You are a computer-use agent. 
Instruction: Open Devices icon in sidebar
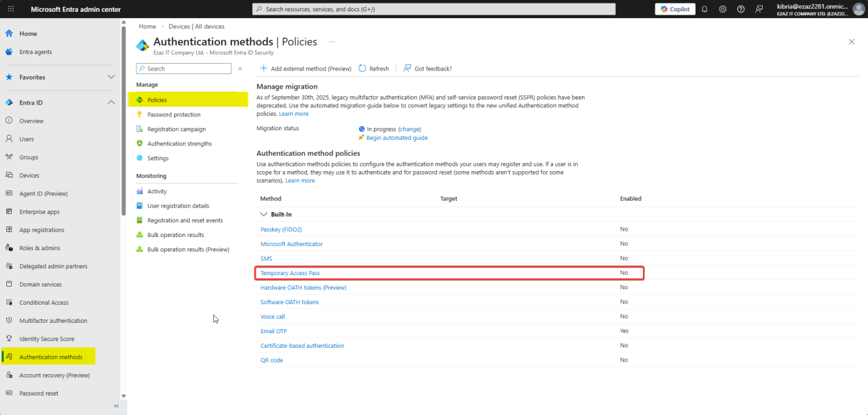[9, 175]
